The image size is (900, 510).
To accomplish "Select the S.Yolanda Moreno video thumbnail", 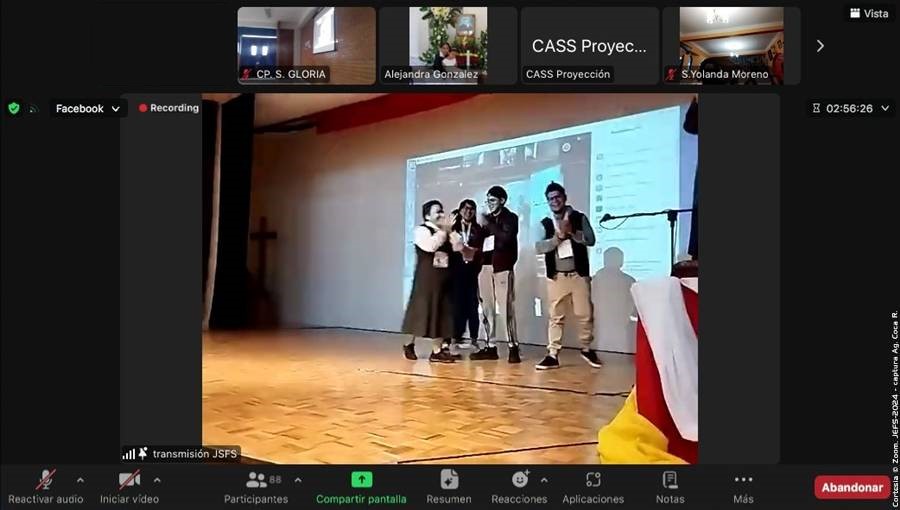I will point(731,46).
